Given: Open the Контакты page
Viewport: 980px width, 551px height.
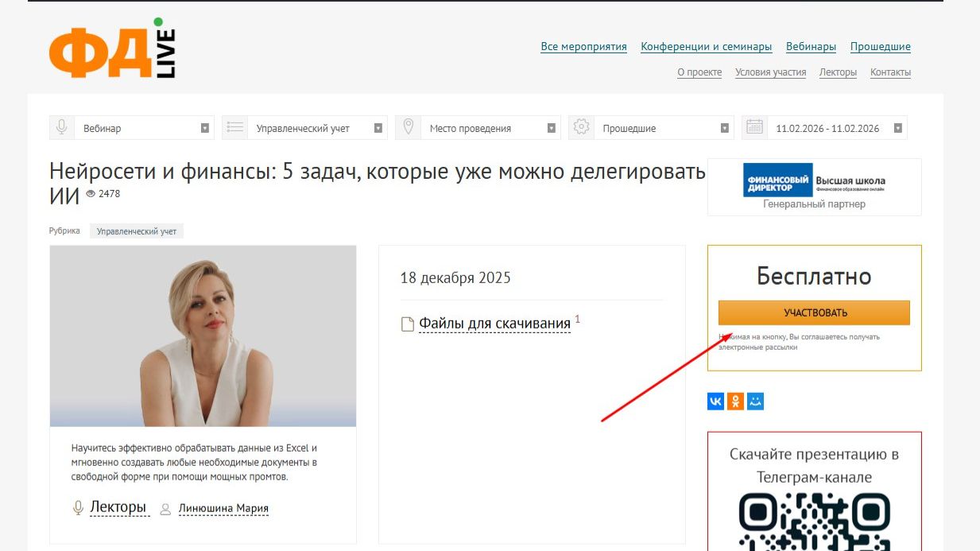Looking at the screenshot, I should [891, 72].
